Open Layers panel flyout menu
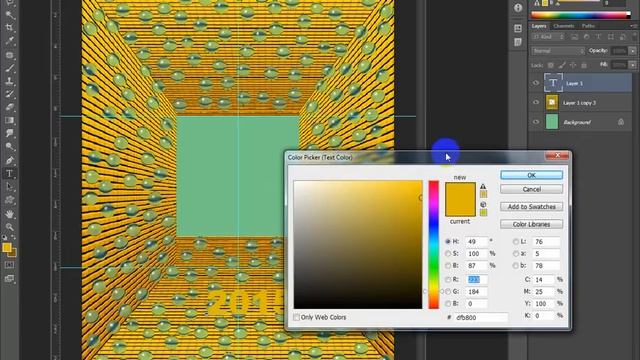 coord(633,26)
